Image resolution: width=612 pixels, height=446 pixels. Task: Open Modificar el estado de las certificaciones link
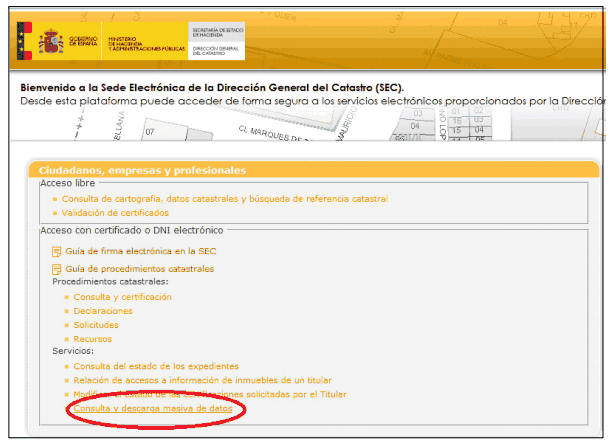pyautogui.click(x=210, y=394)
